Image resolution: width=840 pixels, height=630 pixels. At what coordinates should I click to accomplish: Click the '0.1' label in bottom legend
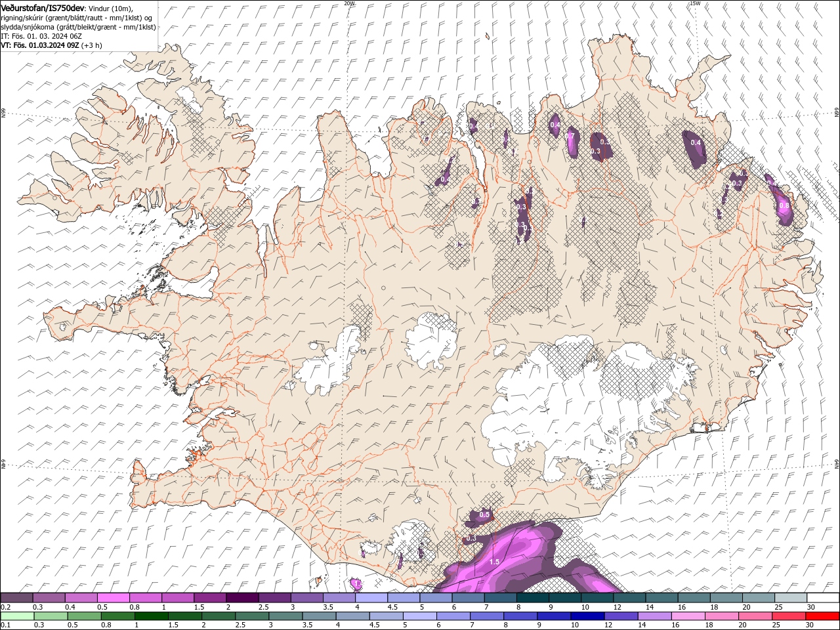pyautogui.click(x=5, y=625)
